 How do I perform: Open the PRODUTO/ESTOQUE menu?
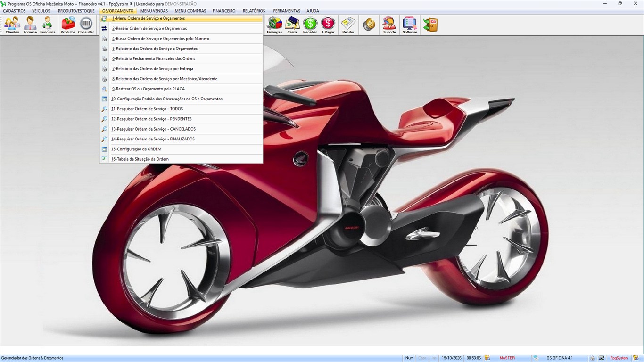[x=76, y=11]
